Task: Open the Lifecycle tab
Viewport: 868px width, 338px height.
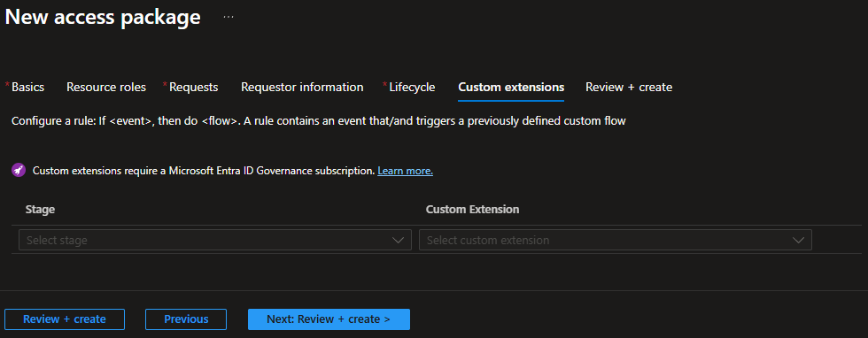Action: tap(412, 87)
